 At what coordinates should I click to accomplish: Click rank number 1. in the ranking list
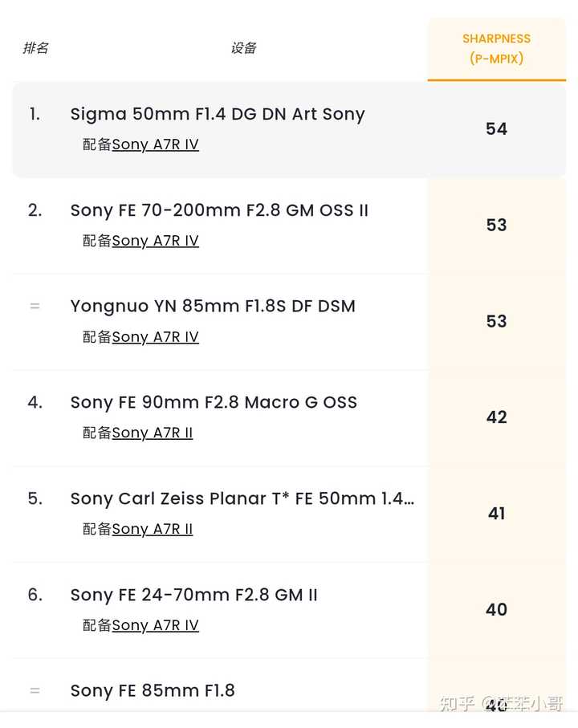35,114
